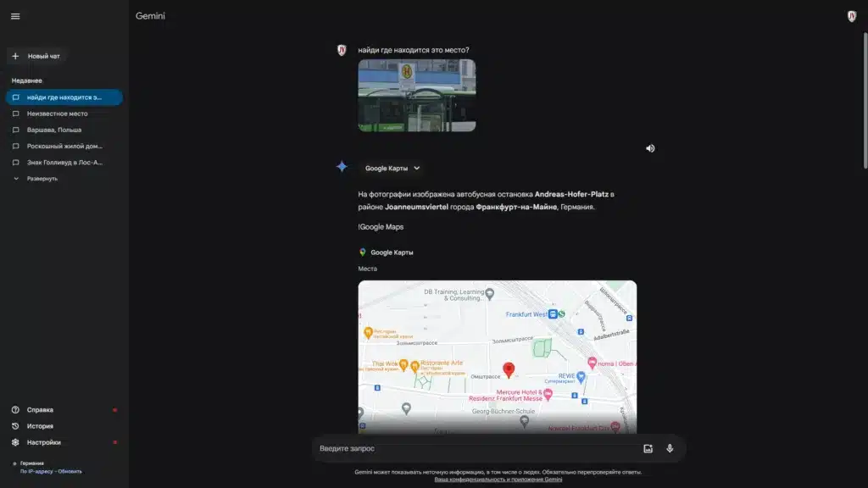The image size is (868, 488).
Task: Select Ristorante Arte marker on map
Action: [415, 366]
